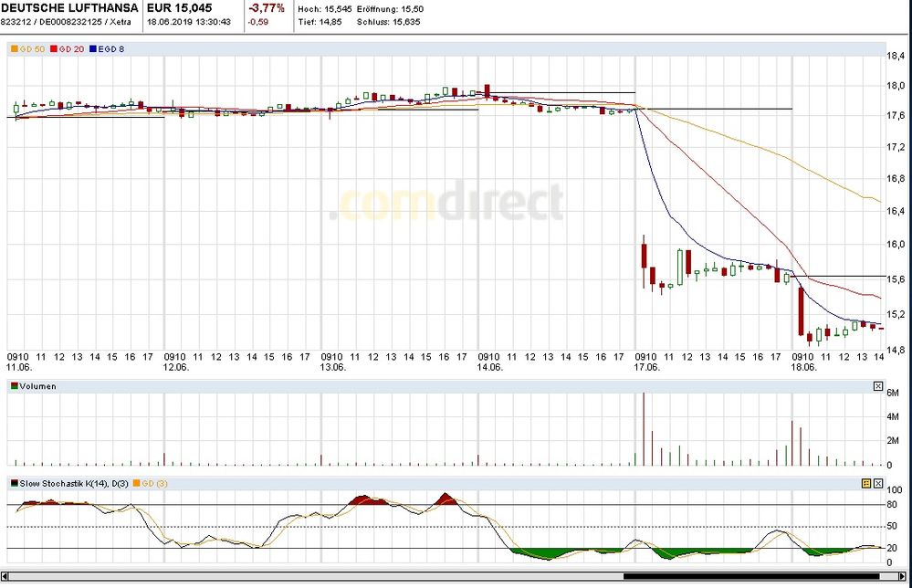
Task: Click the 12.06. date axis label
Action: click(175, 368)
